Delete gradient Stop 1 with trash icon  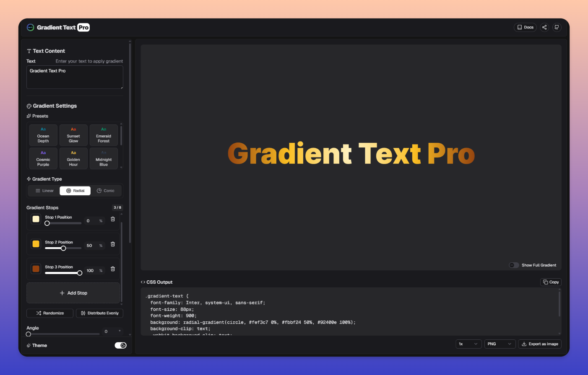[x=113, y=219]
